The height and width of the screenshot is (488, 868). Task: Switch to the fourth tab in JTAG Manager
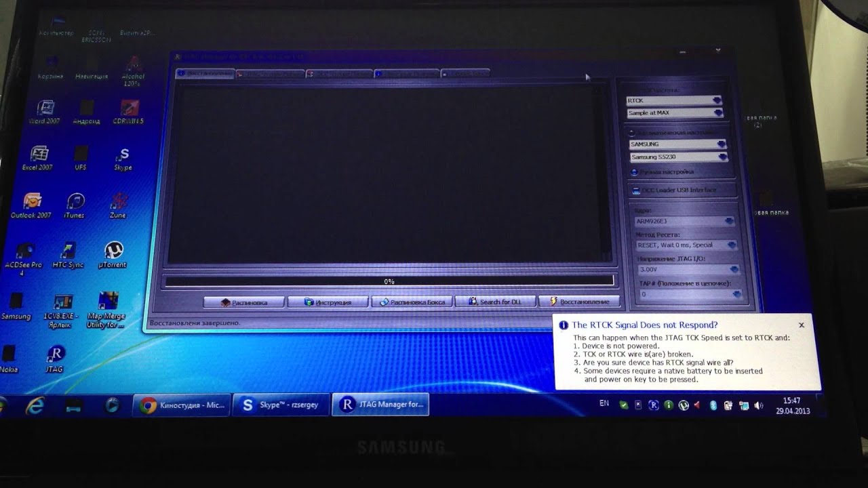(x=407, y=73)
